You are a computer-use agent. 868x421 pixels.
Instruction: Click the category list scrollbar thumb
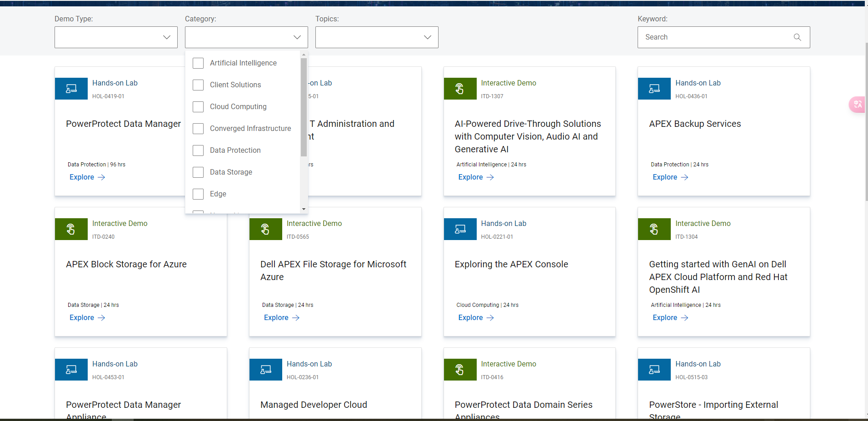pyautogui.click(x=304, y=107)
